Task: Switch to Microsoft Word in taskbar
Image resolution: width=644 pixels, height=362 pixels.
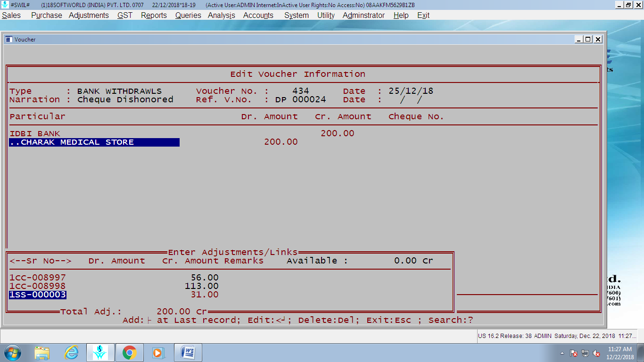Action: coord(188,353)
